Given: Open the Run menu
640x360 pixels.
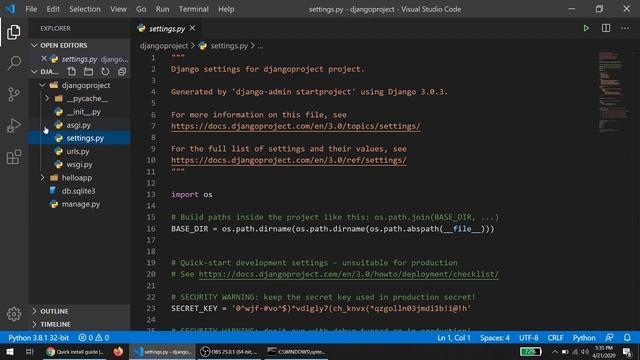Looking at the screenshot, I should (162, 9).
